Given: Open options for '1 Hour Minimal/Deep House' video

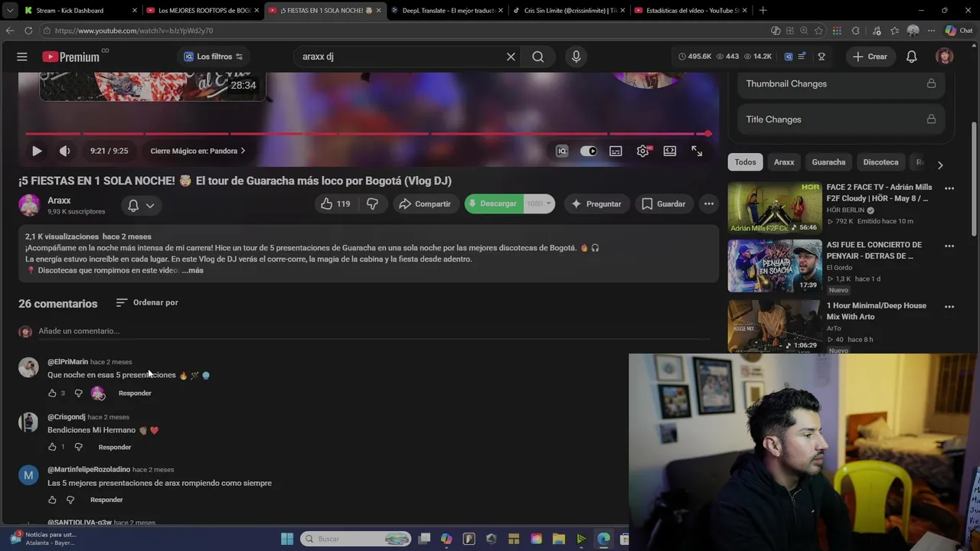Looking at the screenshot, I should click(x=949, y=307).
